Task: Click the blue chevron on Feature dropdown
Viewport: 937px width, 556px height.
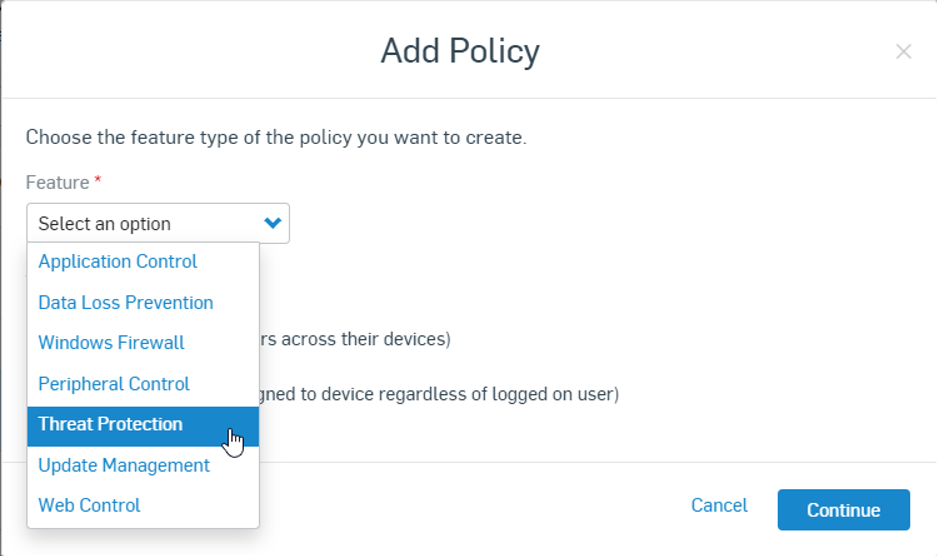Action: 272,224
